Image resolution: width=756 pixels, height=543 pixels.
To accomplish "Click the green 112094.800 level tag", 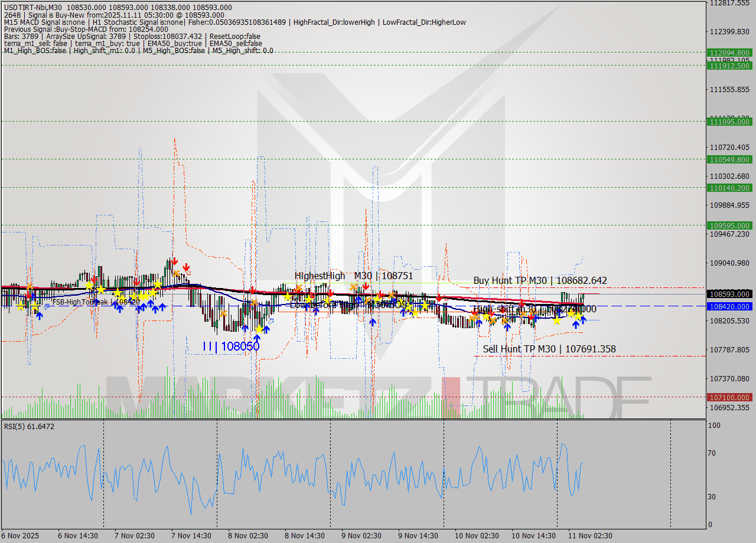I will [x=731, y=53].
